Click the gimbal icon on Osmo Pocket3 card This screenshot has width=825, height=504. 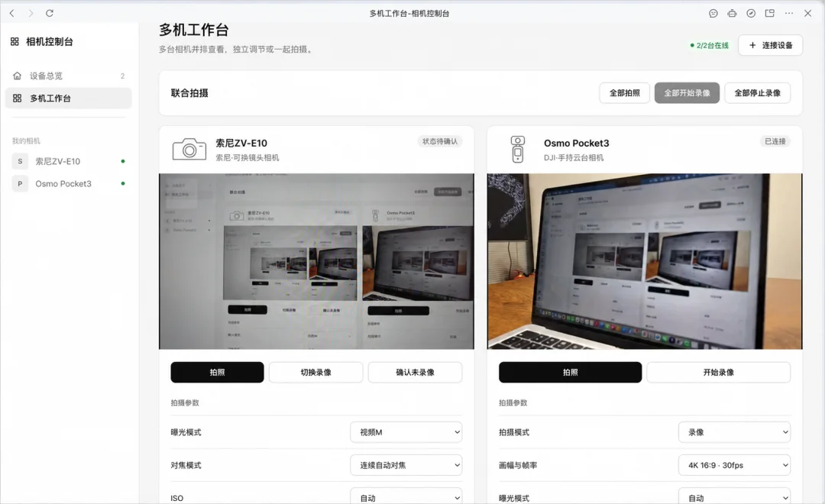(x=518, y=150)
